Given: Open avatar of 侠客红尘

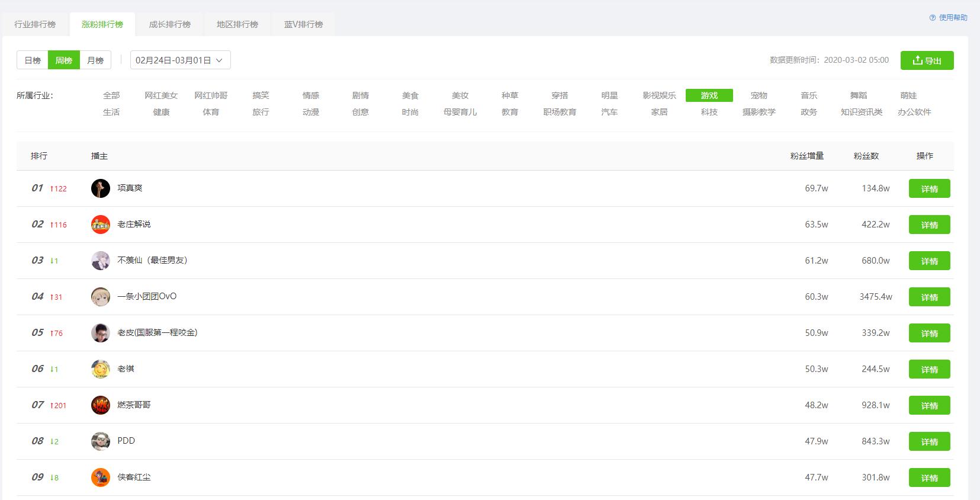Looking at the screenshot, I should click(x=101, y=477).
